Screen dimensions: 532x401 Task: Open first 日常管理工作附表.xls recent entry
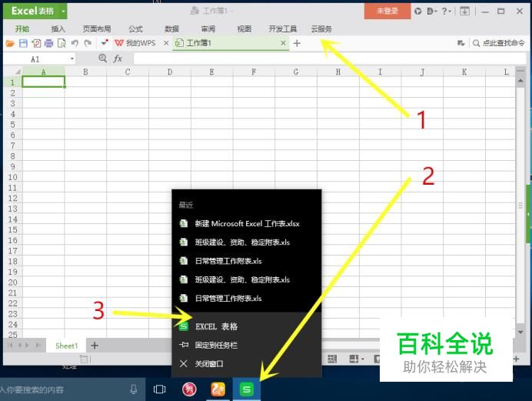pos(247,261)
